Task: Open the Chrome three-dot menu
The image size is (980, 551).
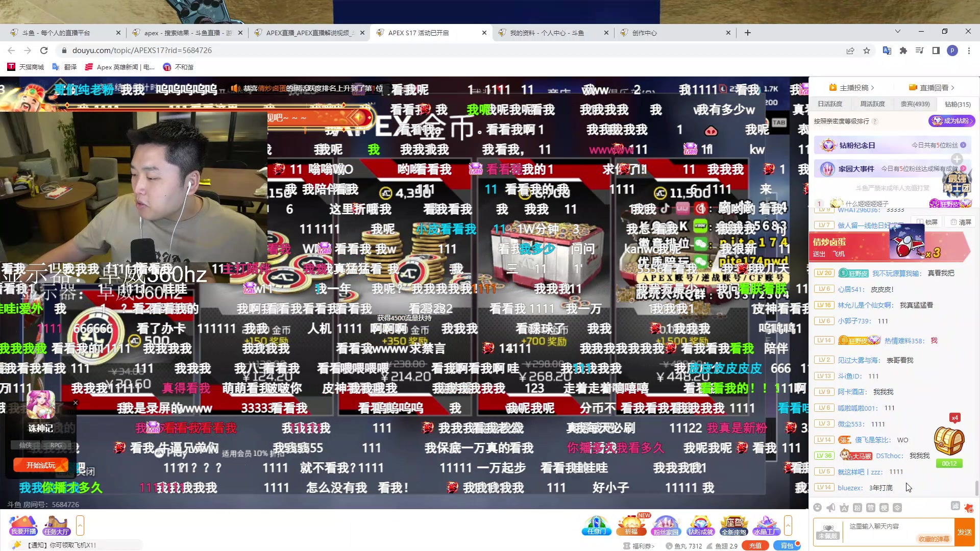Action: click(969, 51)
